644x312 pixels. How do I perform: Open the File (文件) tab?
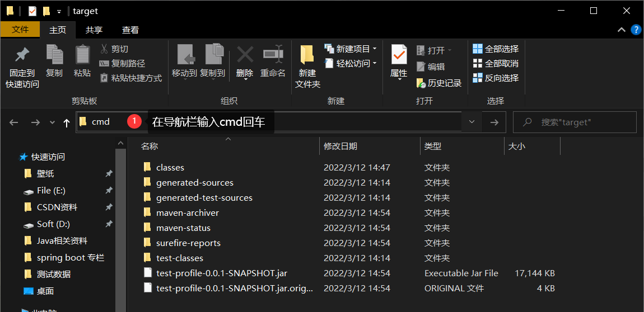[x=20, y=30]
